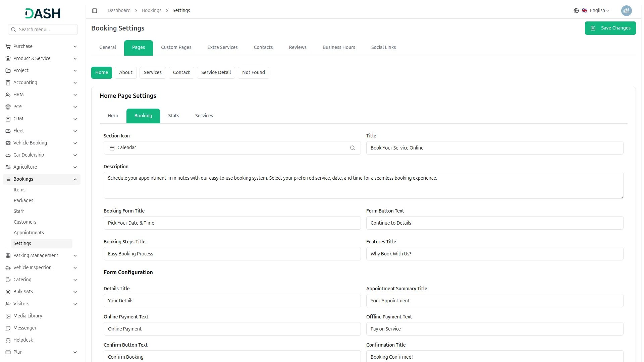Click the Save Changes button
644x362 pixels.
tap(610, 28)
